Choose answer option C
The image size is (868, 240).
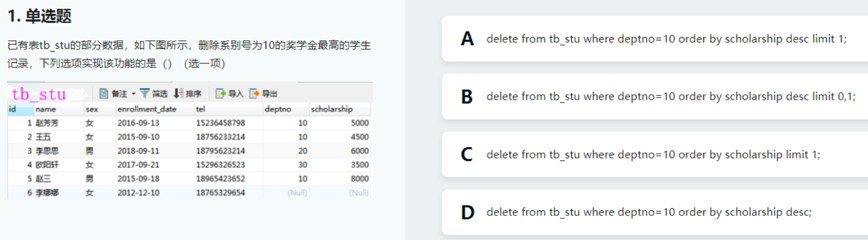(655, 154)
